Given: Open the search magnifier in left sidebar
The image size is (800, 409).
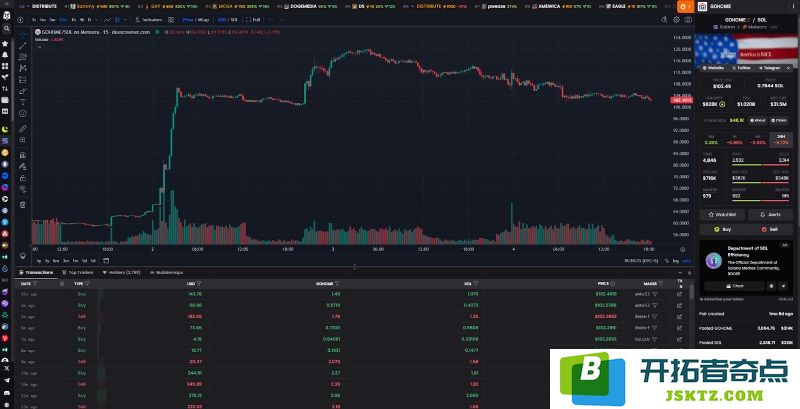Looking at the screenshot, I should point(6,29).
